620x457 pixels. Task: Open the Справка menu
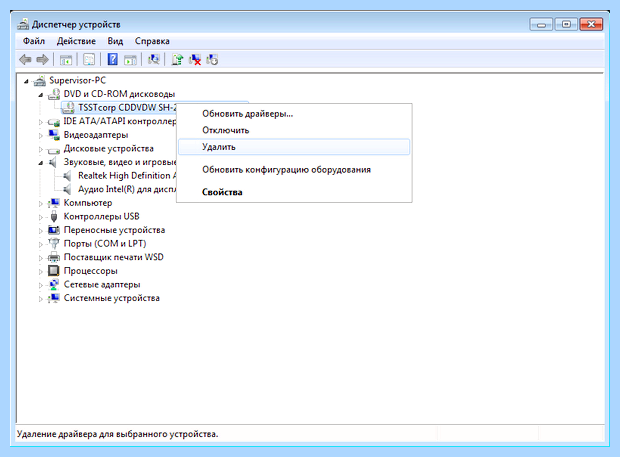click(x=152, y=41)
